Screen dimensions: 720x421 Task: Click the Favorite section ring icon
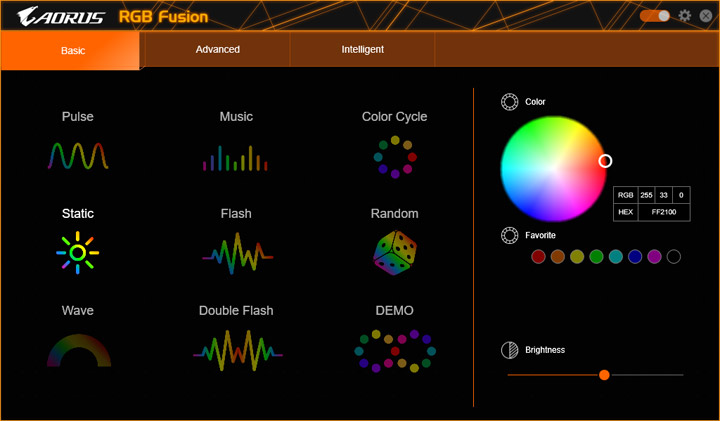pyautogui.click(x=509, y=235)
